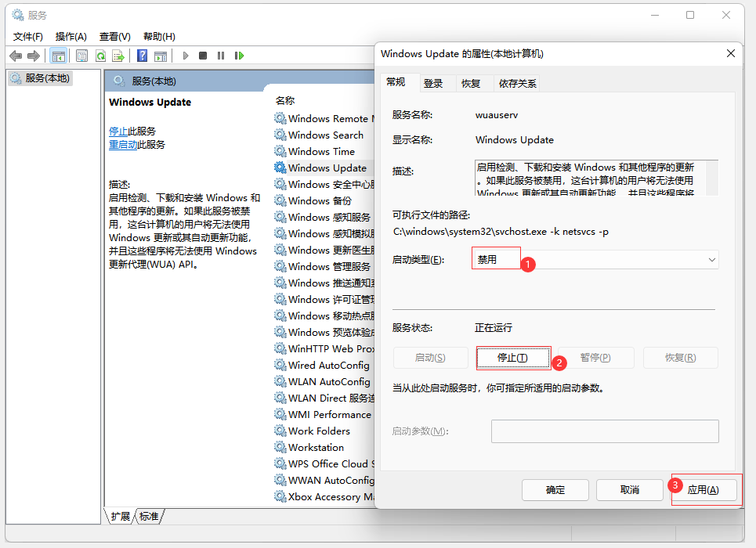Click the stop service square icon

click(x=203, y=55)
